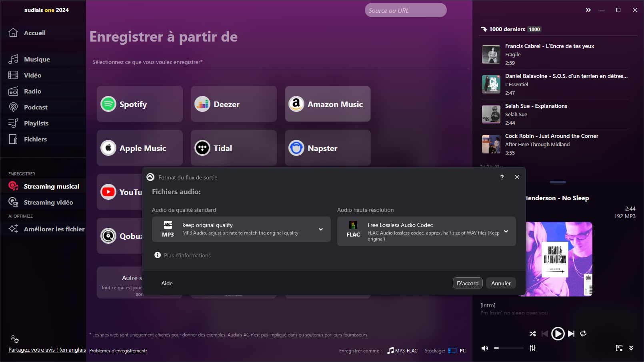The height and width of the screenshot is (362, 644).
Task: Open the FLAC high-resolution format dropdown
Action: click(x=426, y=231)
